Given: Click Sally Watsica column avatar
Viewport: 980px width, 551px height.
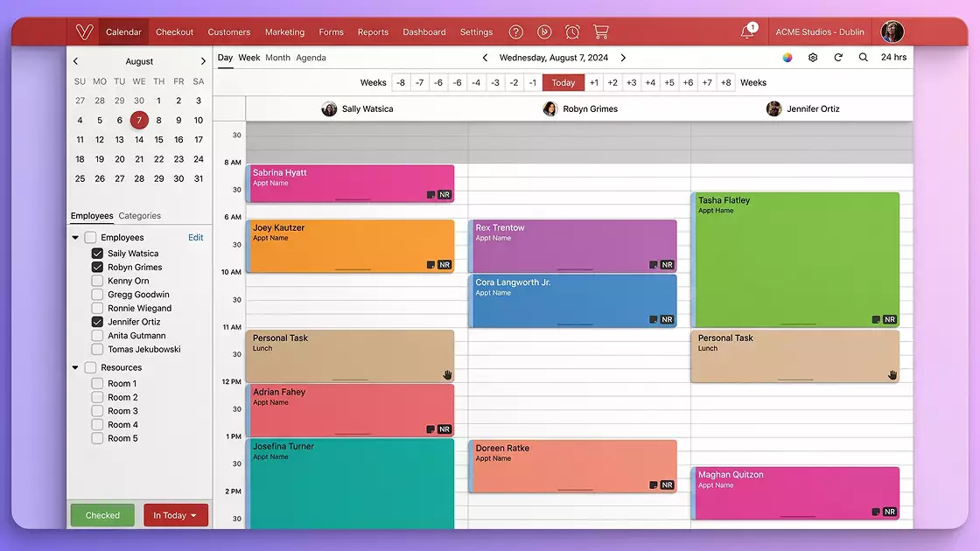Looking at the screenshot, I should click(329, 108).
